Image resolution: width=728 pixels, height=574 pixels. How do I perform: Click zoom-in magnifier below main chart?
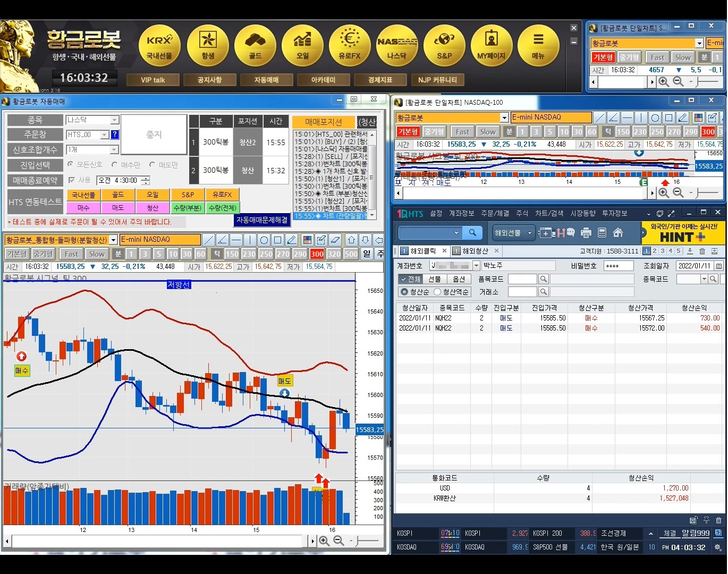[x=324, y=541]
